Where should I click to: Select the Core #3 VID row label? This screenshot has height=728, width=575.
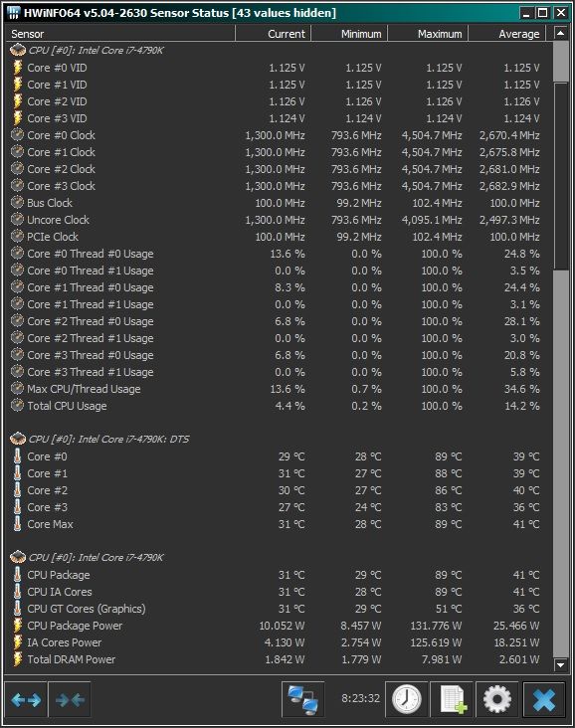[57, 118]
